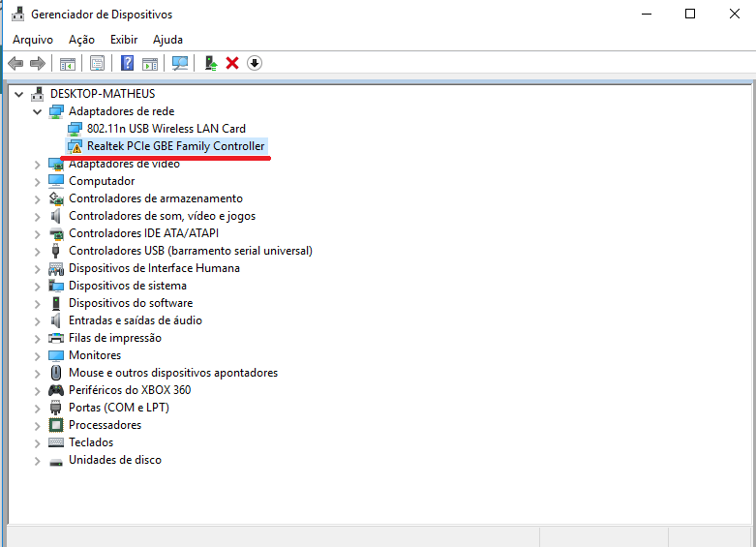Expand the Unidades de disco branch
Screen dimensions: 756x547
click(x=37, y=461)
